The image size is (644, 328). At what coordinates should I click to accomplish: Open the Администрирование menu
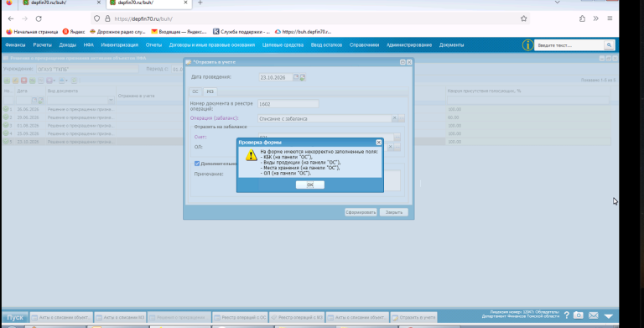[x=409, y=44]
